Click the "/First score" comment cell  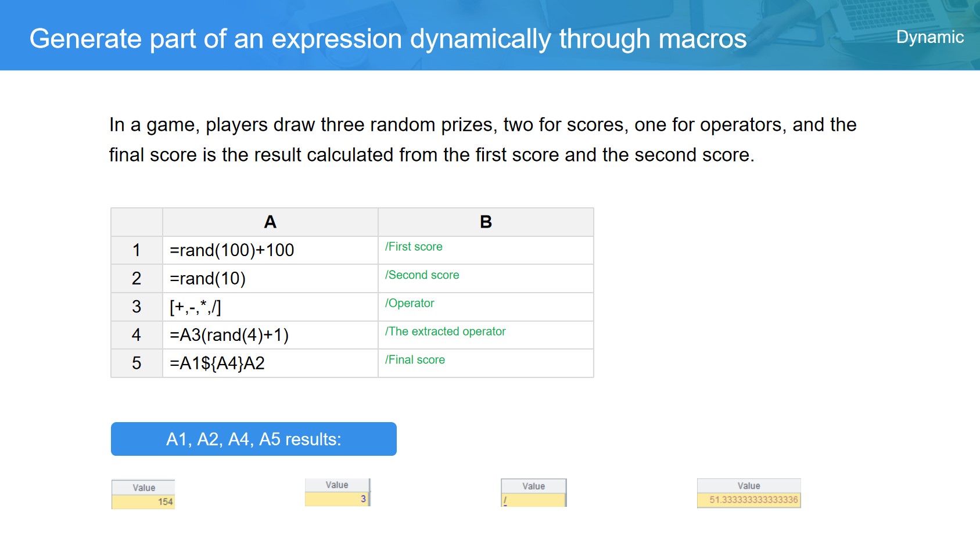tap(486, 250)
